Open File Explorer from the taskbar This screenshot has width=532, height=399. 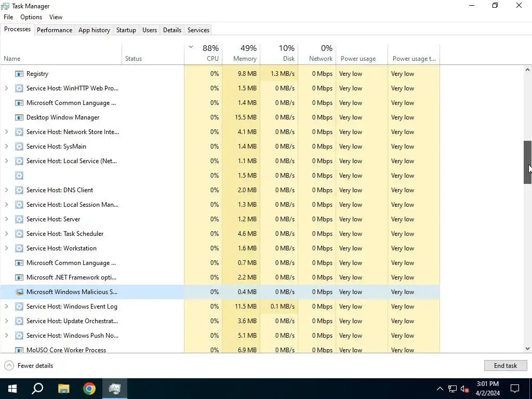point(63,389)
